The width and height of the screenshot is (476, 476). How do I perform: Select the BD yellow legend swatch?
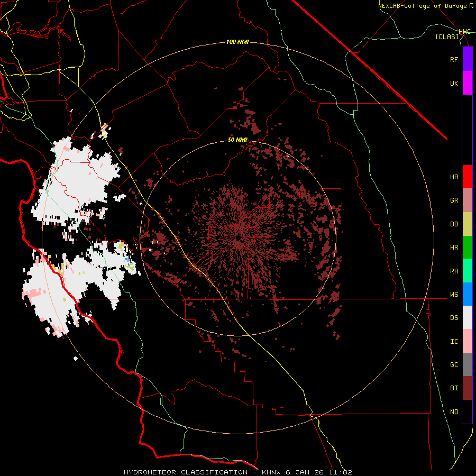click(467, 224)
